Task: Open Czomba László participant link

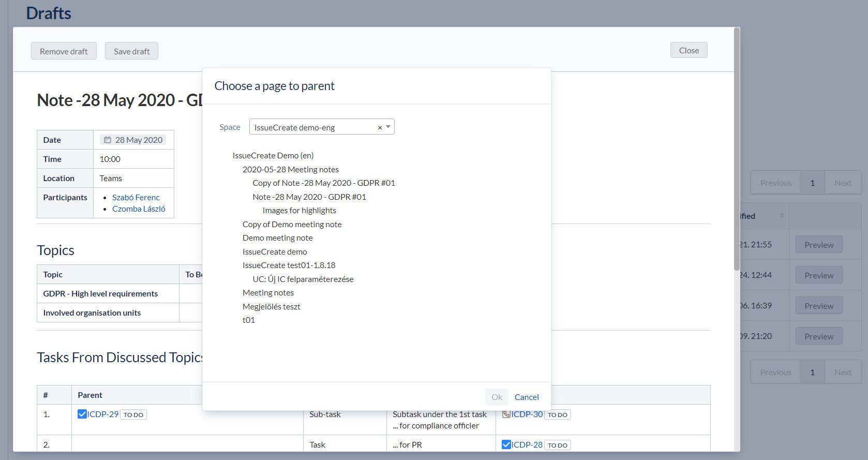Action: (139, 209)
